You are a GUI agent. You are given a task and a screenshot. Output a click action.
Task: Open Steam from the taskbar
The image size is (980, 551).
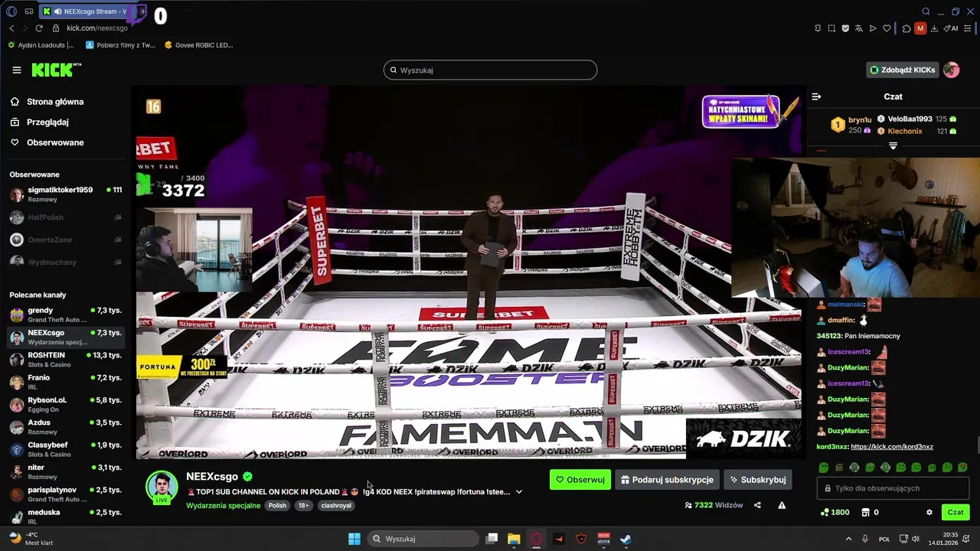pyautogui.click(x=626, y=539)
